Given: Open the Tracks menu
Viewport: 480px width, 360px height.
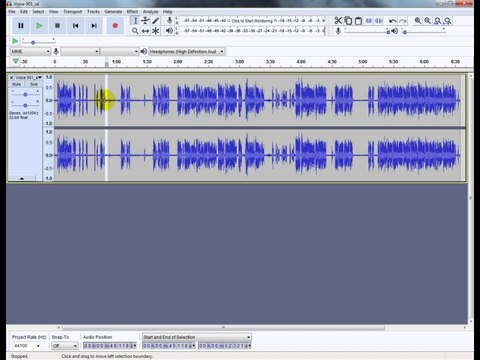Looking at the screenshot, I should pyautogui.click(x=93, y=12).
